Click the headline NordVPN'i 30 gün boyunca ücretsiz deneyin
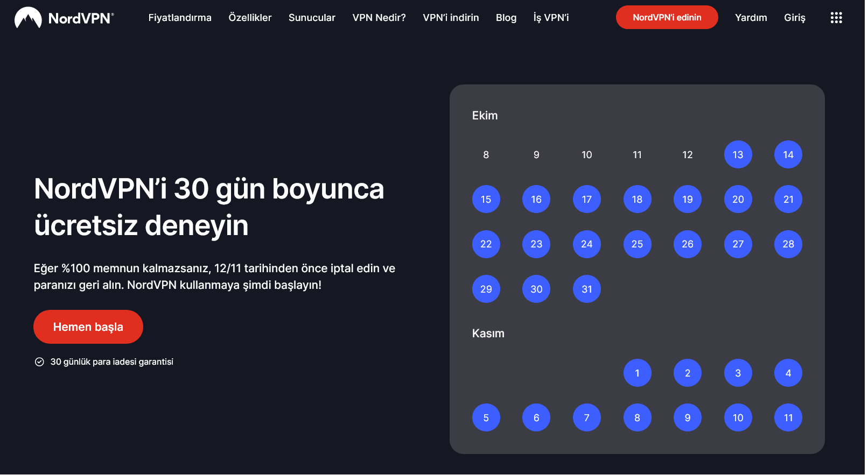 click(209, 207)
